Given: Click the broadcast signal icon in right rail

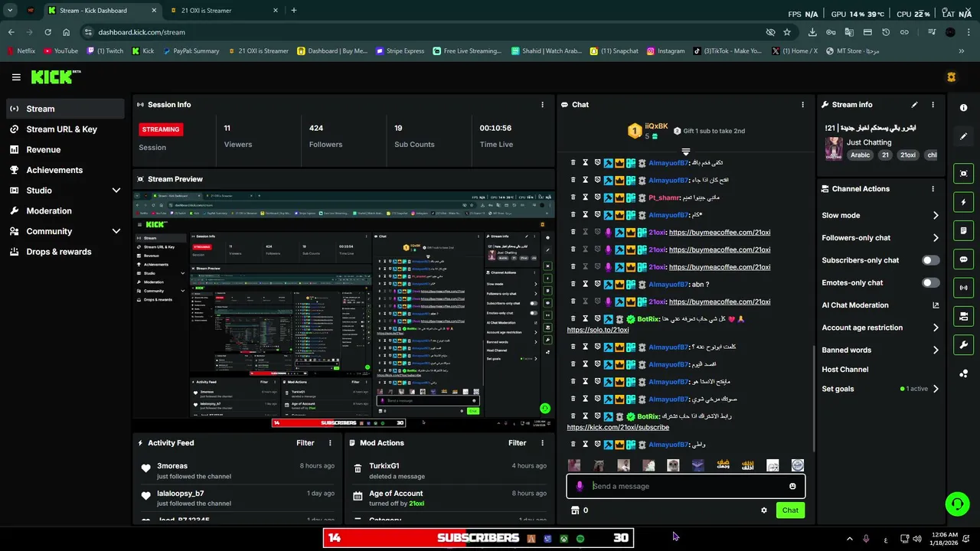Looking at the screenshot, I should click(x=964, y=288).
